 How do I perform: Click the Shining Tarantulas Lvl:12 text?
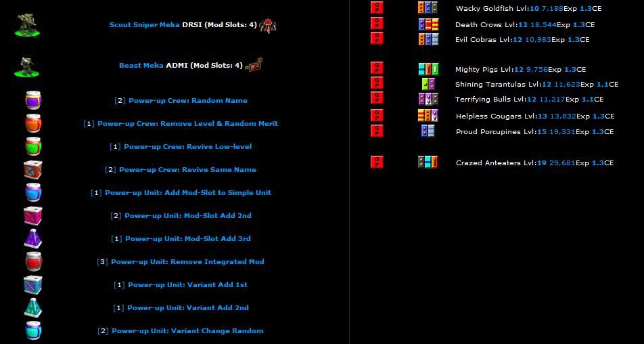(503, 84)
